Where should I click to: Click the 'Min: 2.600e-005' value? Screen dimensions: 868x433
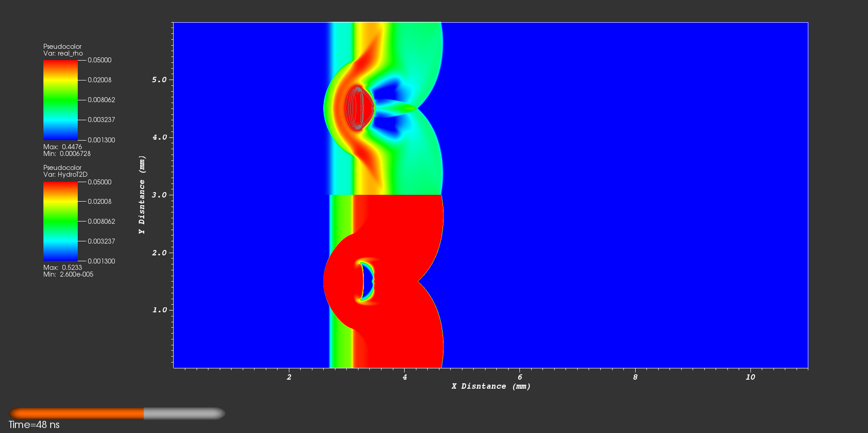tap(68, 274)
